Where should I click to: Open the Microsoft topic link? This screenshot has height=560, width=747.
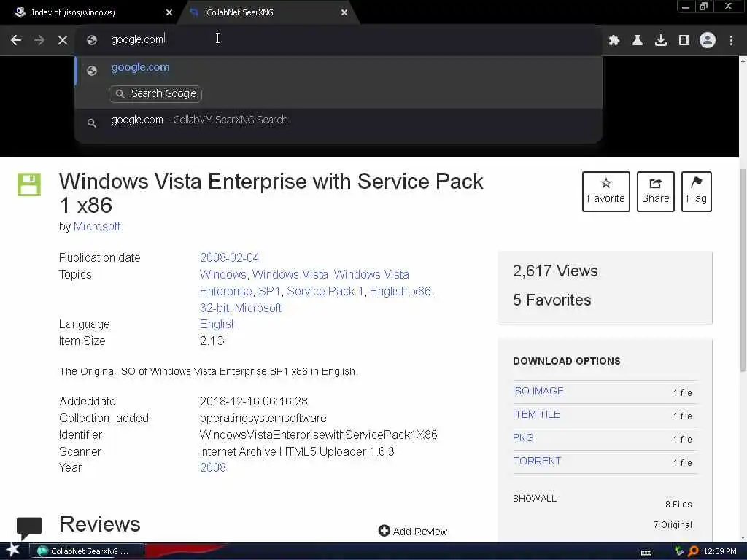[x=258, y=308]
